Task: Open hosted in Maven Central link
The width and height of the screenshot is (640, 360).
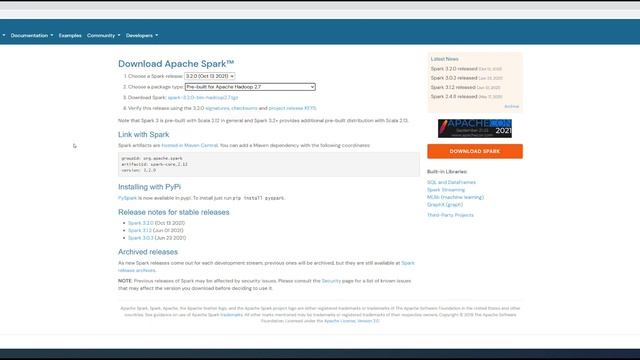Action: (x=189, y=145)
